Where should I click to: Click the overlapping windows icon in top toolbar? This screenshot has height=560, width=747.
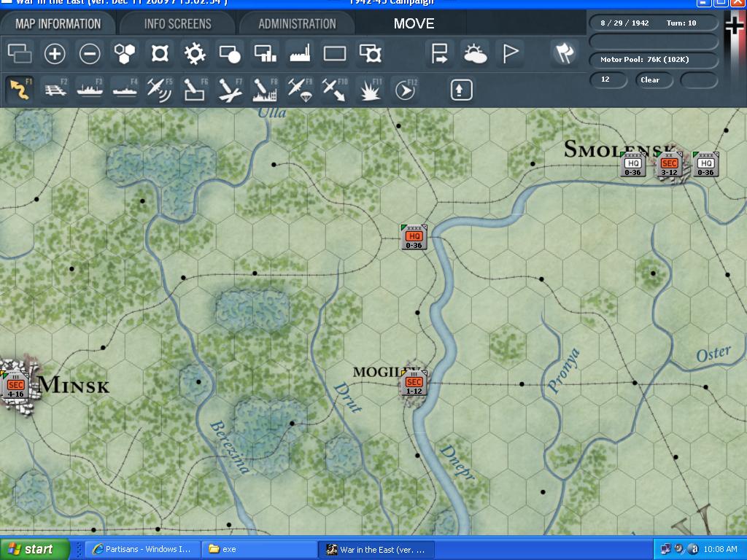point(20,53)
